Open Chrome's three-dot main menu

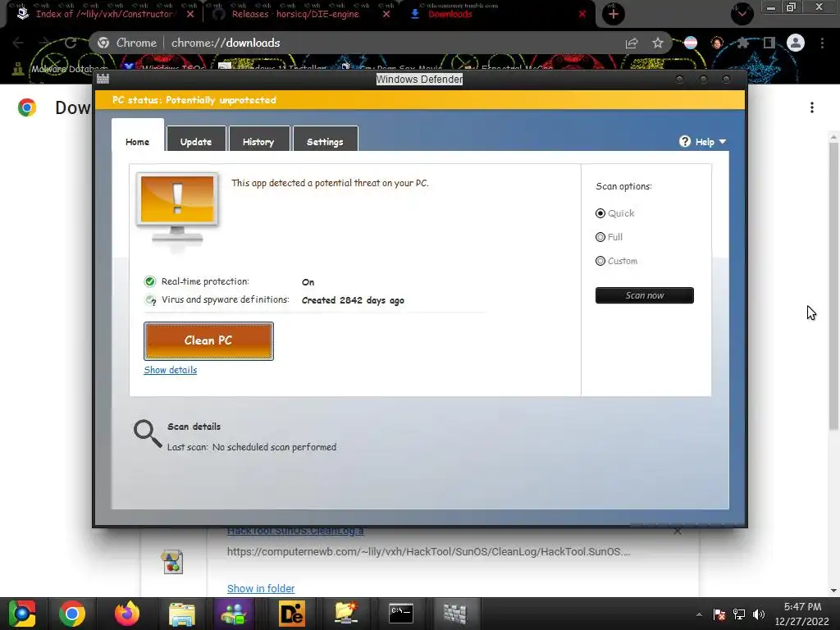(x=822, y=43)
